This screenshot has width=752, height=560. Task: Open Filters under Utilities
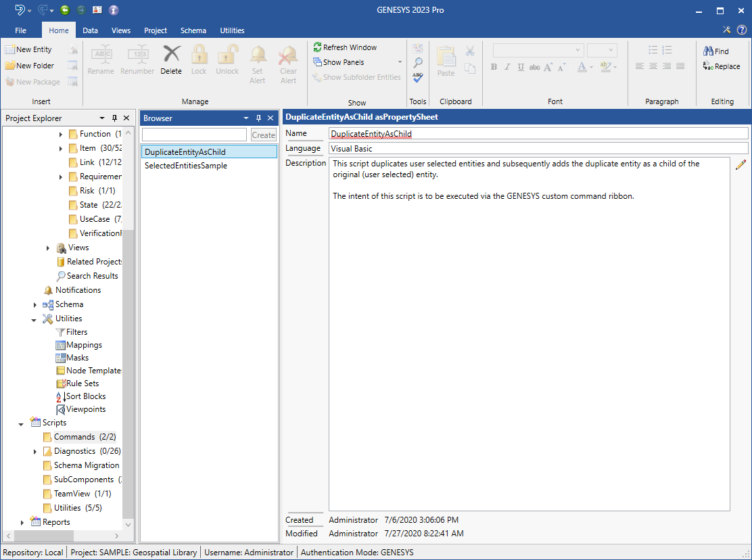click(x=72, y=332)
